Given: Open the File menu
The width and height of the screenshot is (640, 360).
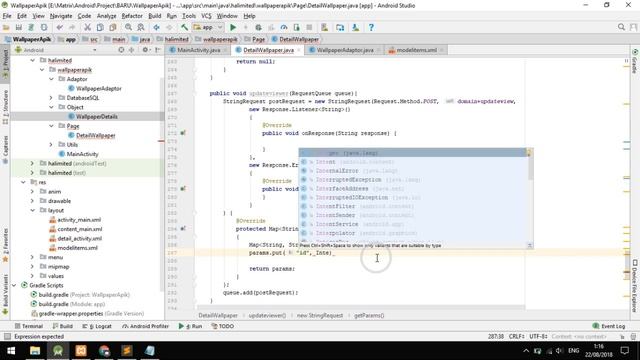Looking at the screenshot, I should (x=7, y=16).
